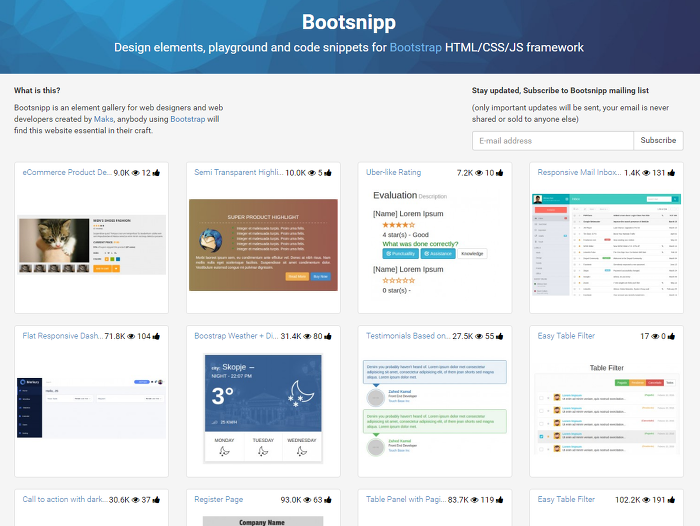The width and height of the screenshot is (700, 526).
Task: Click the thumbs-up icon on Semi Transparent card
Action: [x=328, y=173]
